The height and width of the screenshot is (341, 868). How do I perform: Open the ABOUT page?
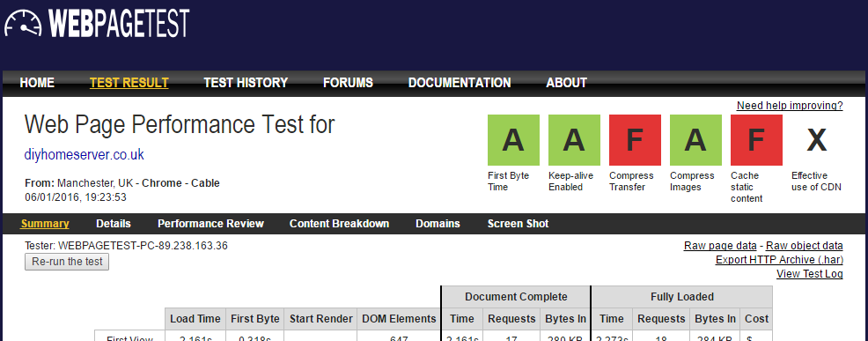566,83
